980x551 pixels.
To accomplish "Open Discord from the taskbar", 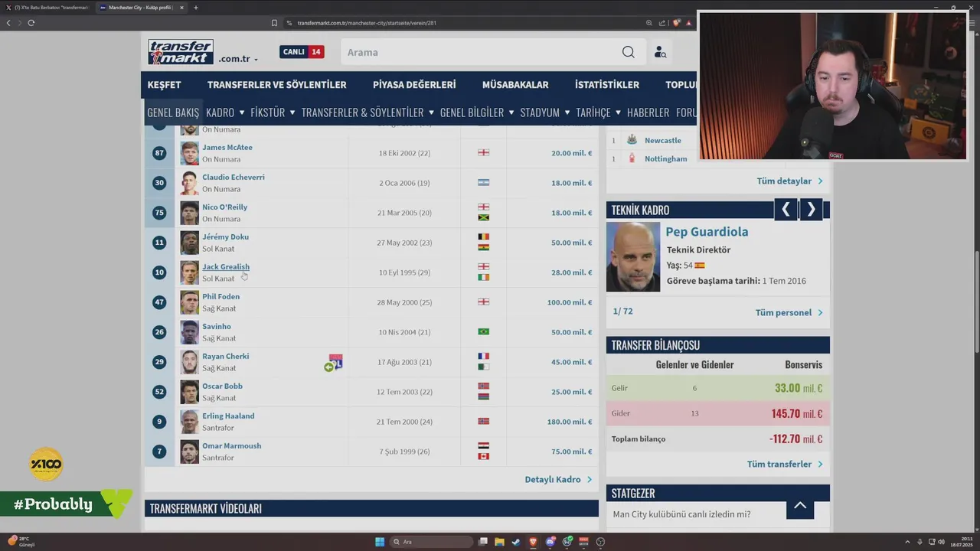I will pyautogui.click(x=550, y=542).
